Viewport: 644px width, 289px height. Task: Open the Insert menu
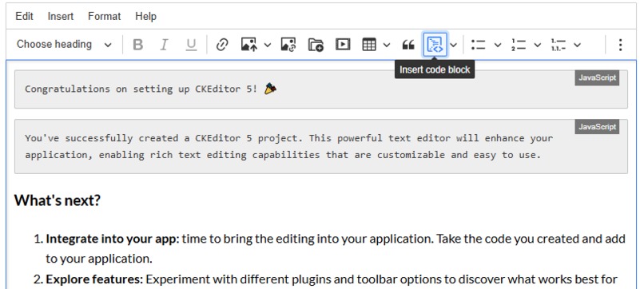61,17
